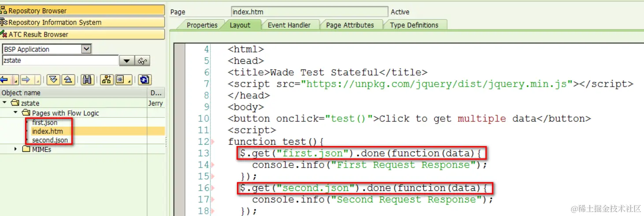Select first.json in the object tree
This screenshot has width=644, height=216.
click(44, 122)
